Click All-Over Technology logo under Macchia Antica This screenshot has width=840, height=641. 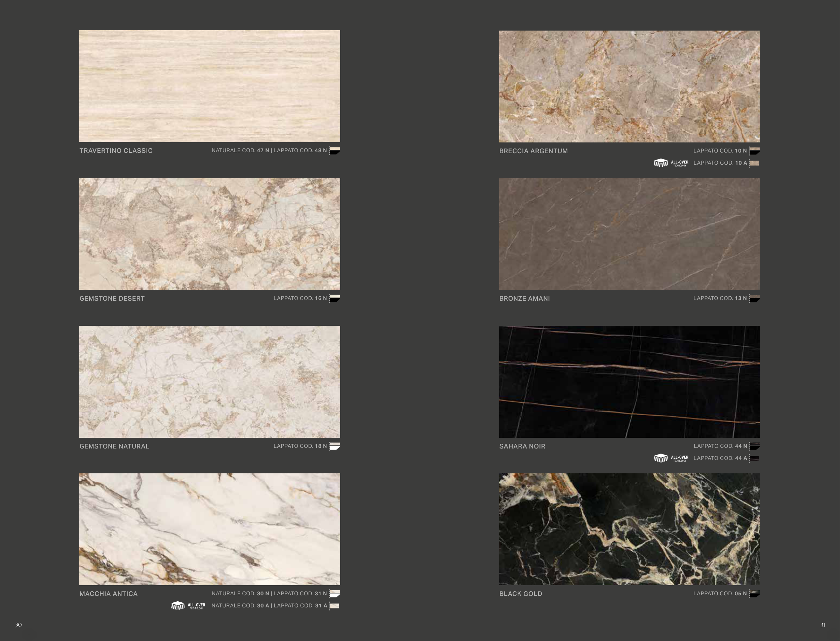pyautogui.click(x=188, y=605)
